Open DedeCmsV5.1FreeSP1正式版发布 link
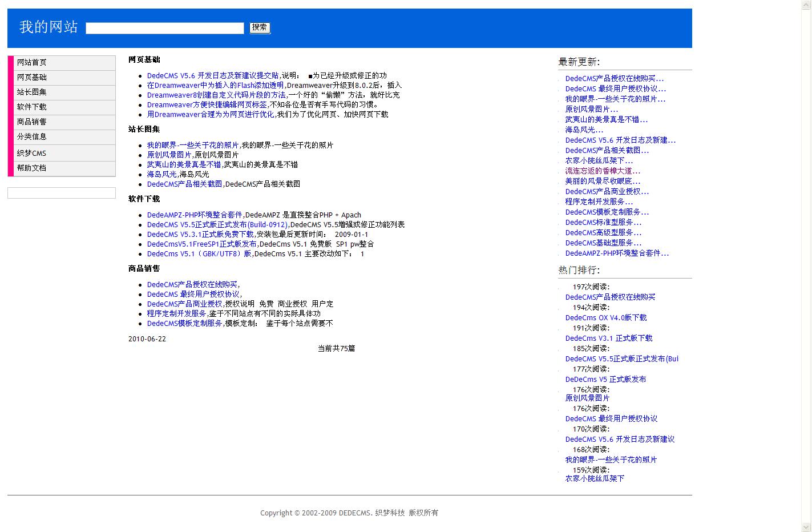This screenshot has width=812, height=532. 202,244
